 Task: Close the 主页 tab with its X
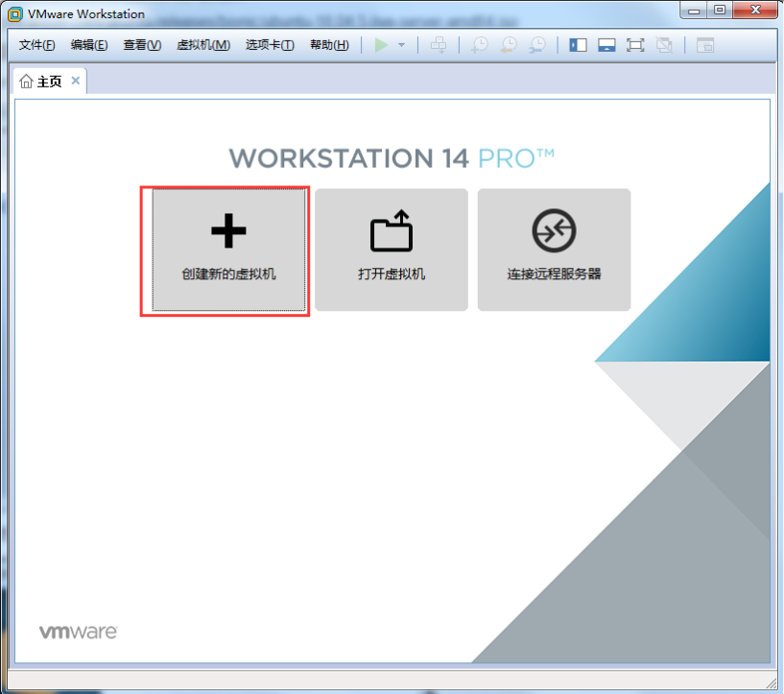pos(76,81)
